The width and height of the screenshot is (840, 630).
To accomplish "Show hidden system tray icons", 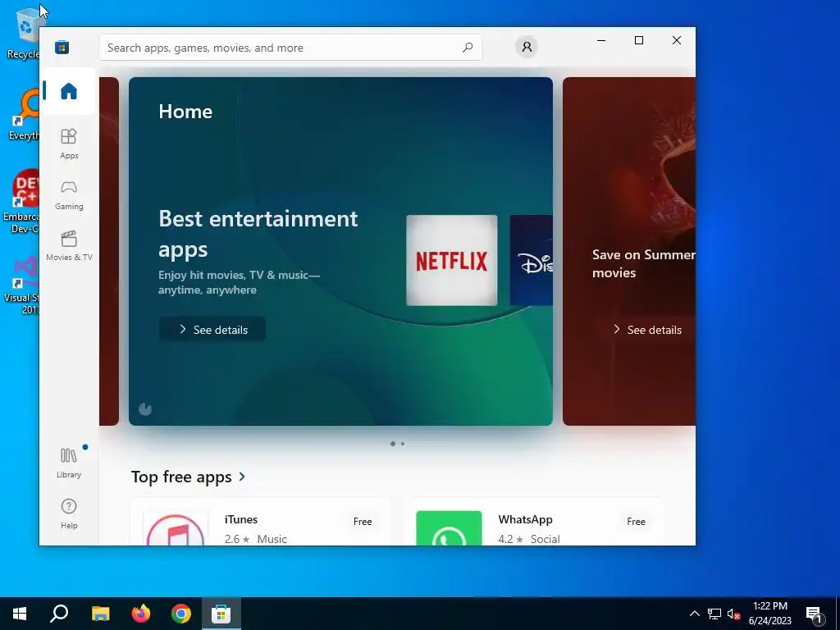I will [694, 614].
